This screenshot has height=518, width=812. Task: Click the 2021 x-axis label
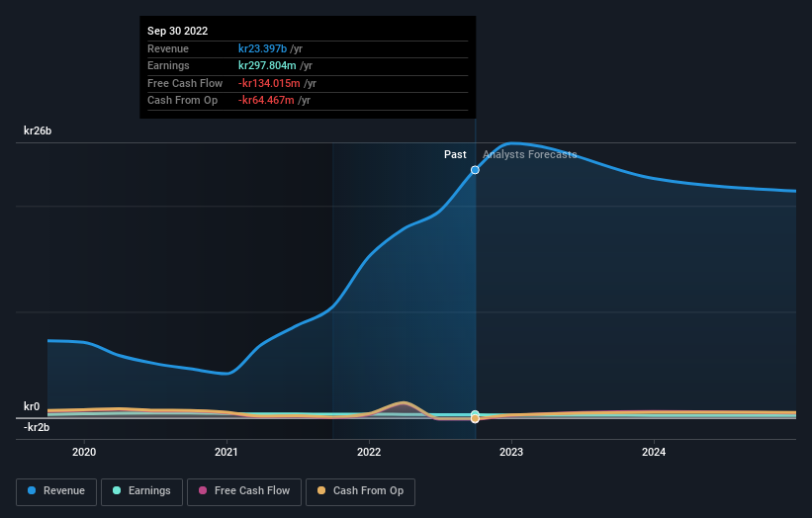click(x=226, y=452)
